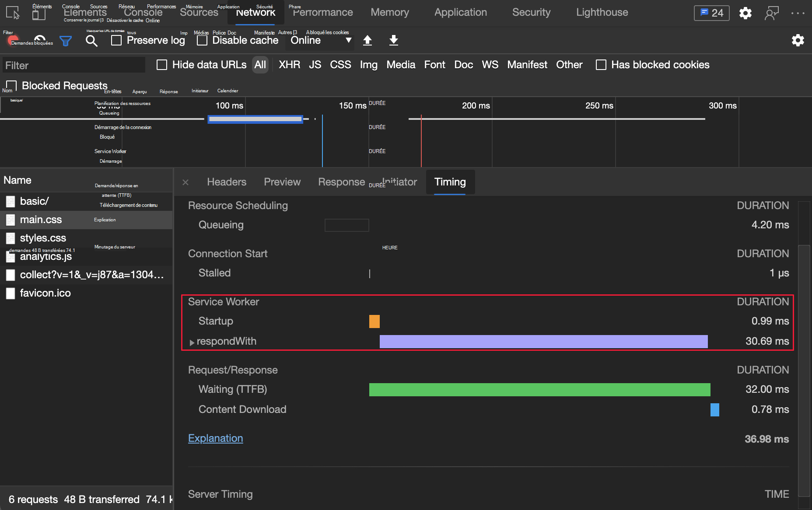
Task: Click the import HAR upload arrow
Action: (x=367, y=40)
